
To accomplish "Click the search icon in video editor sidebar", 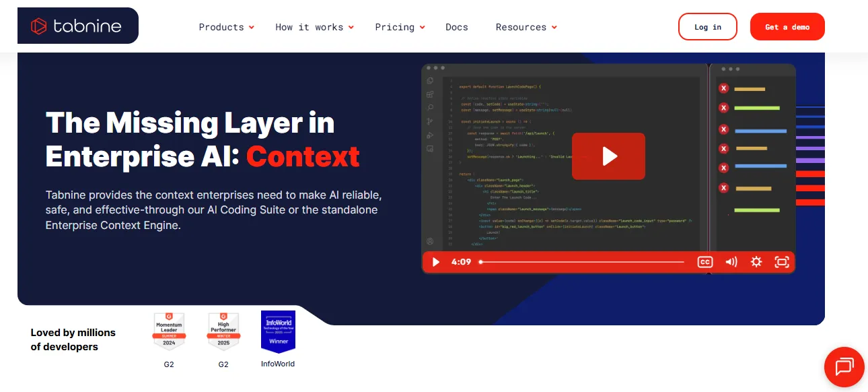I will [430, 108].
